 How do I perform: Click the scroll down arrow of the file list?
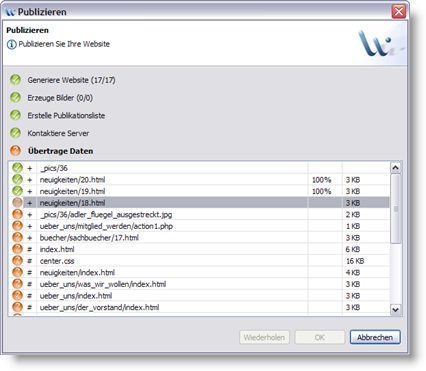point(396,309)
